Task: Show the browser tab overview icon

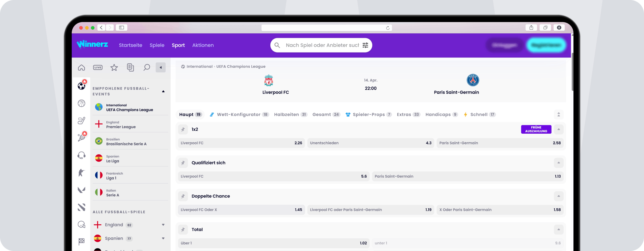Action: [x=545, y=28]
